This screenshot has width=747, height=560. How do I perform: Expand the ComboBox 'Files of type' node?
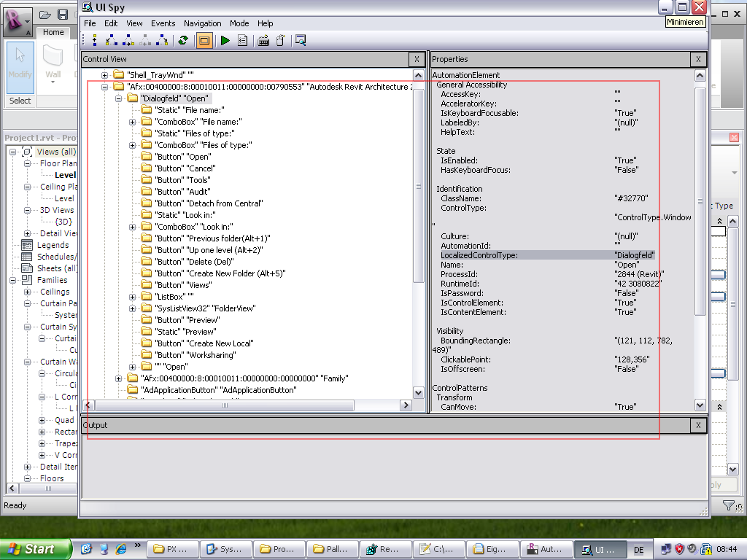click(x=132, y=145)
